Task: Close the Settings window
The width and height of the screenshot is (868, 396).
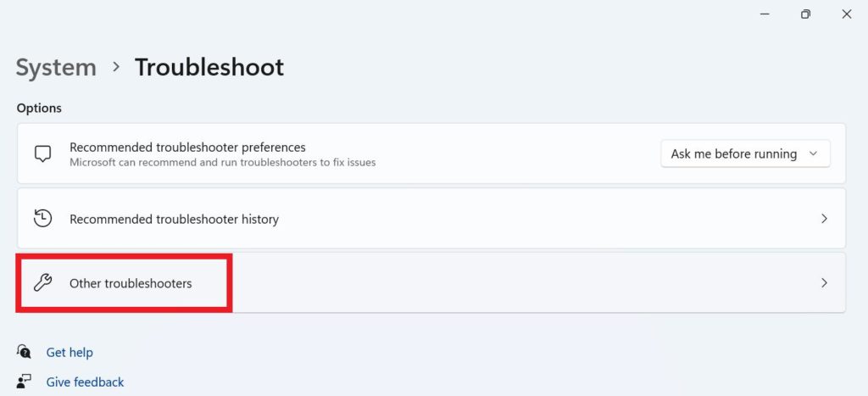Action: point(846,14)
